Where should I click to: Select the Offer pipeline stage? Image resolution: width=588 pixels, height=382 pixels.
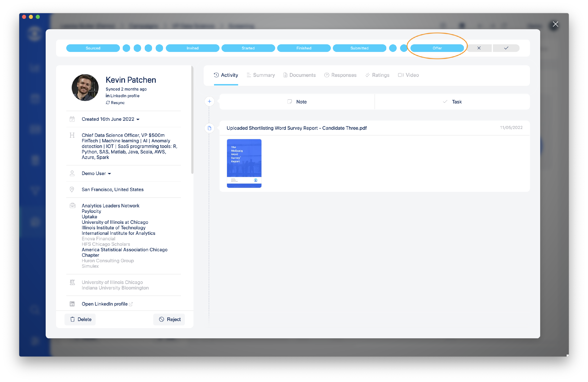pyautogui.click(x=437, y=48)
